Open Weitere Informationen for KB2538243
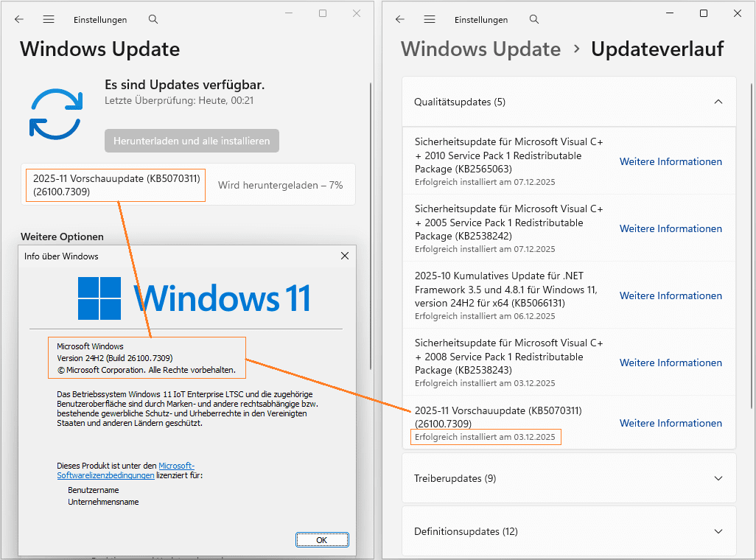 coord(671,363)
